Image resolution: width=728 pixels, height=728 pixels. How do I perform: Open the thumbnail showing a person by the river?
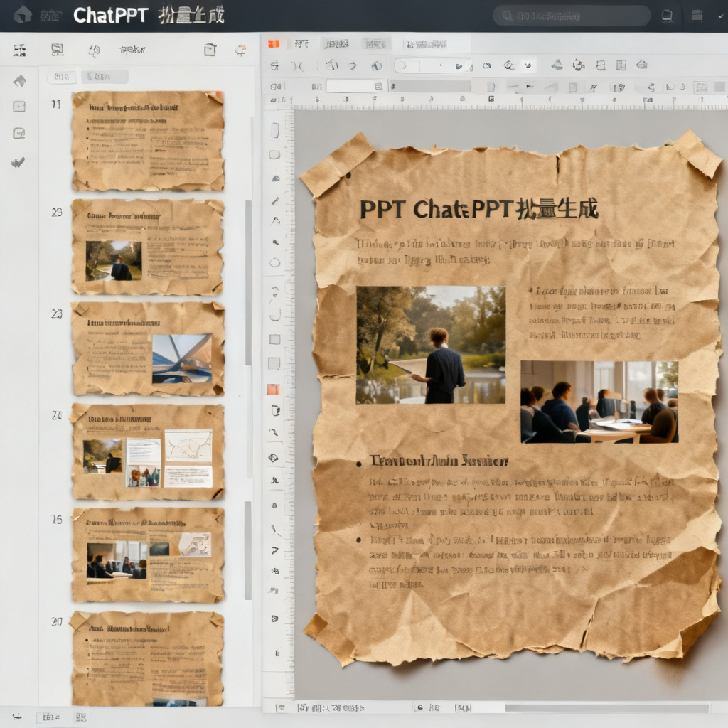(148, 247)
